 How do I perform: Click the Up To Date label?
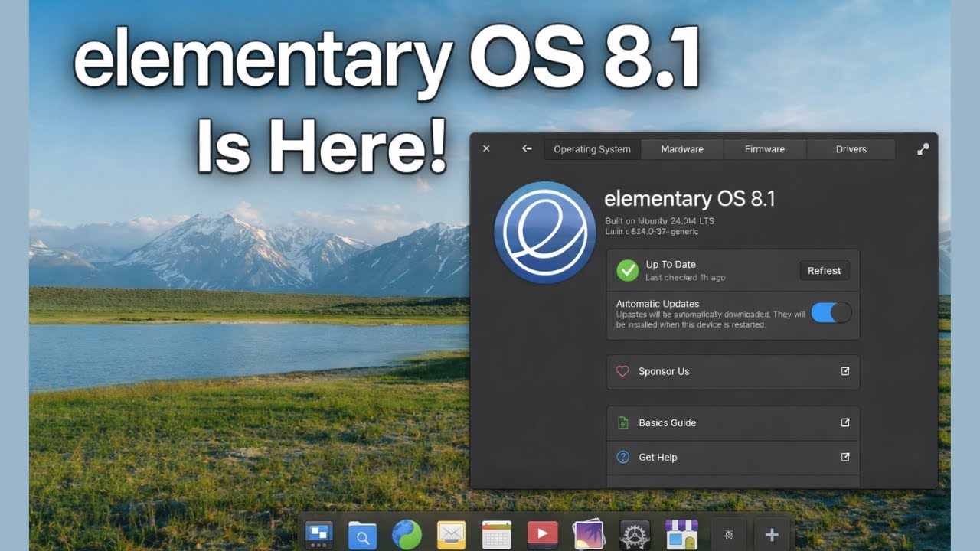coord(671,265)
